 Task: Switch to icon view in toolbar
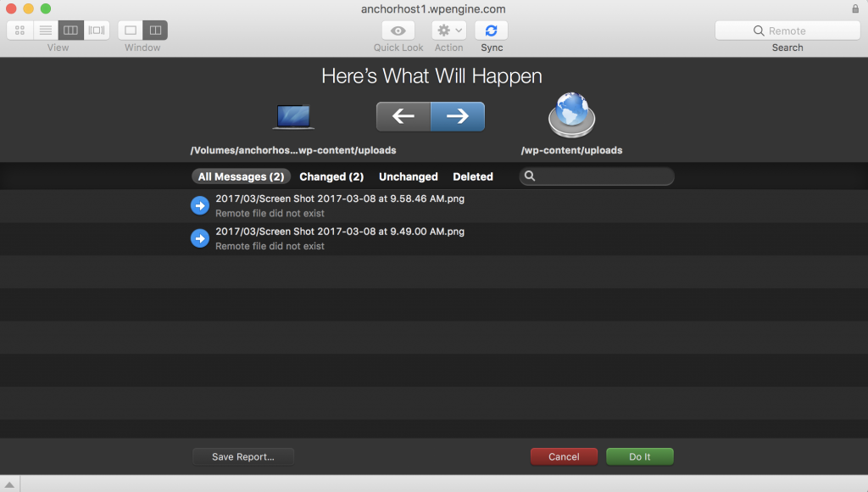click(x=19, y=31)
